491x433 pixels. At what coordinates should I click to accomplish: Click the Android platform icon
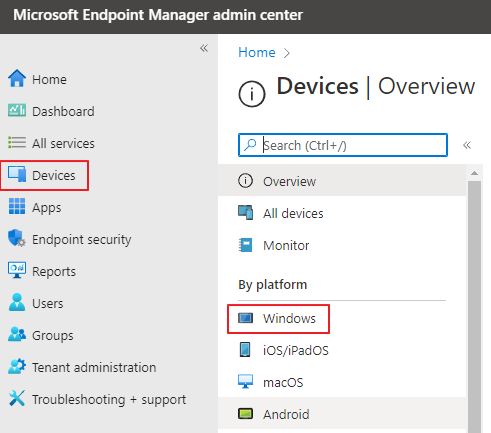[x=245, y=414]
